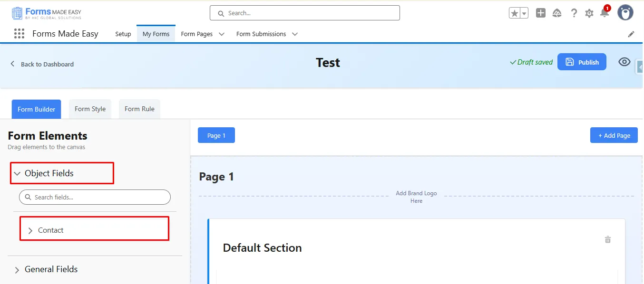The height and width of the screenshot is (284, 644).
Task: Delete Default Section with trash icon
Action: (608, 239)
